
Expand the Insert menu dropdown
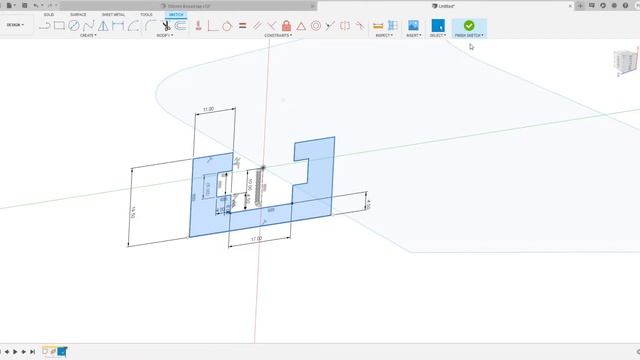(x=414, y=36)
